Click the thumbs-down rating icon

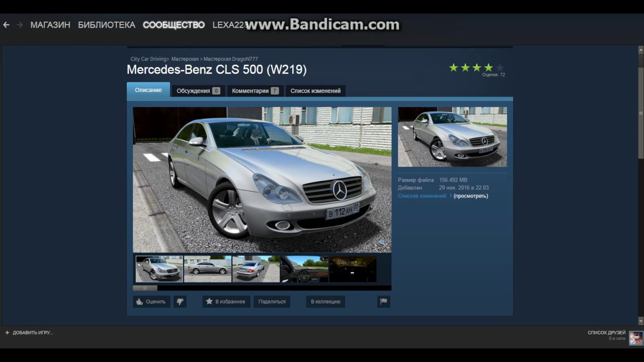pos(180,302)
